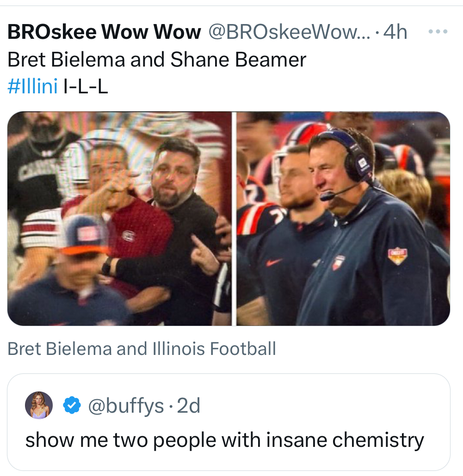Click the caption Bret Bielema and Illinois Football
This screenshot has height=476, width=463.
tap(142, 348)
